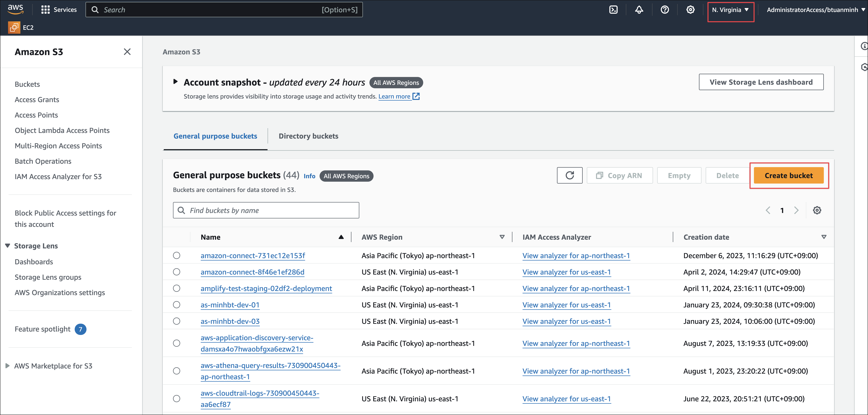Image resolution: width=868 pixels, height=415 pixels.
Task: Select radio for as-minhbt-dev-01 bucket
Action: (177, 305)
